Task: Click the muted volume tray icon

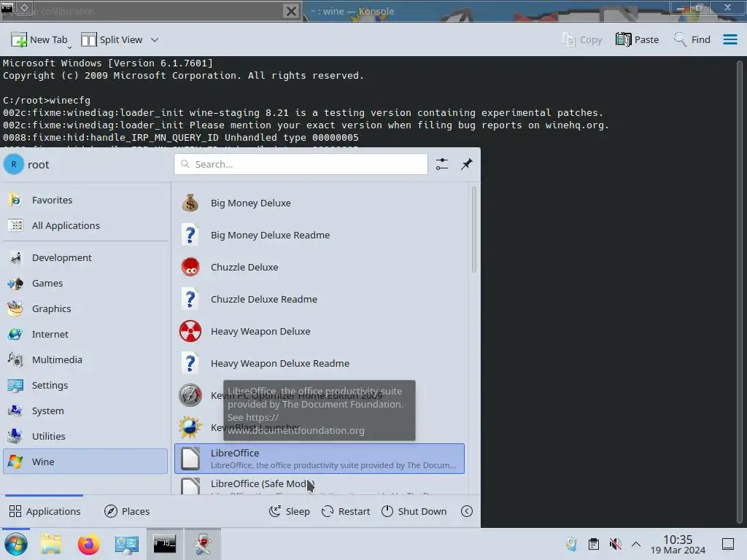Action: click(x=616, y=544)
